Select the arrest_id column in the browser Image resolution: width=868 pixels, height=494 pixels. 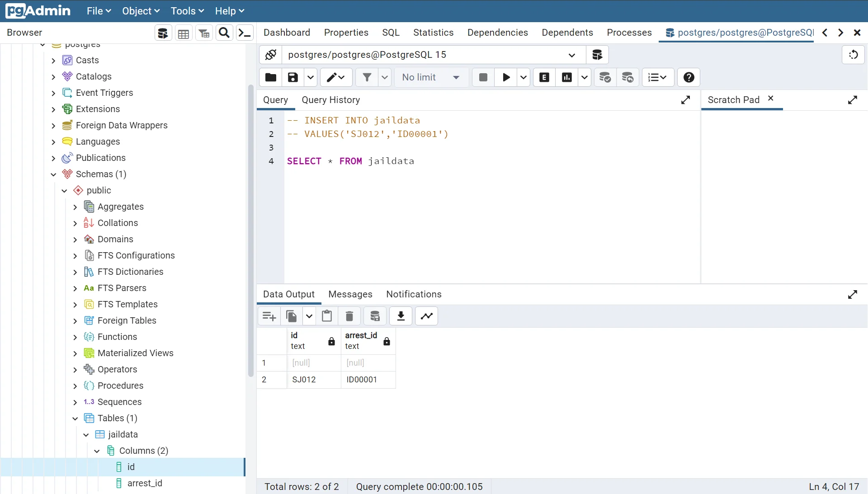[144, 484]
